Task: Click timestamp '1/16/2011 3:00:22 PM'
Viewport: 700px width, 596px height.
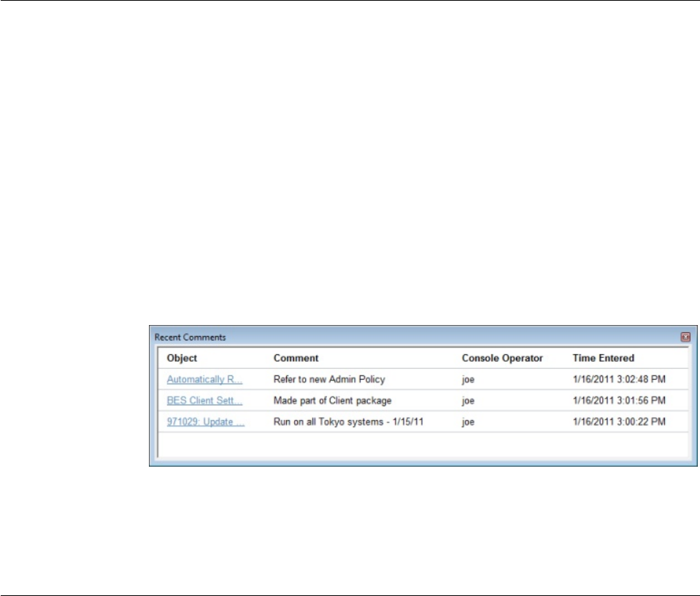Action: pyautogui.click(x=619, y=421)
